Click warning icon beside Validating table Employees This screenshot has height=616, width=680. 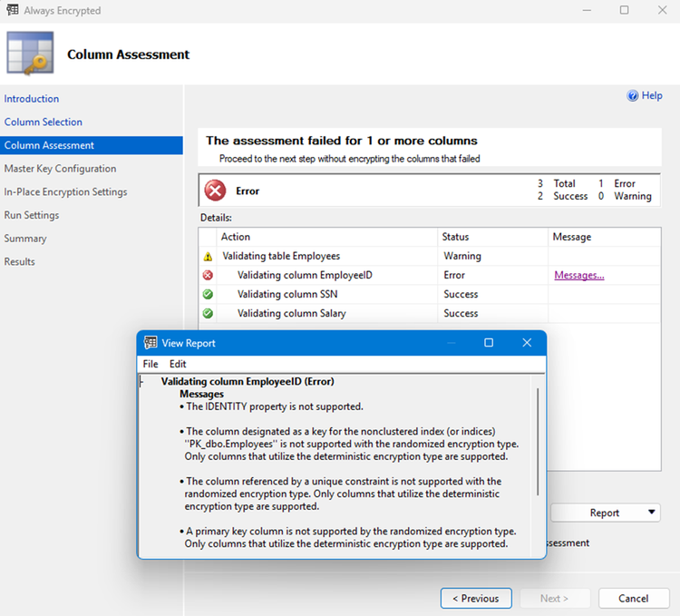pos(209,257)
